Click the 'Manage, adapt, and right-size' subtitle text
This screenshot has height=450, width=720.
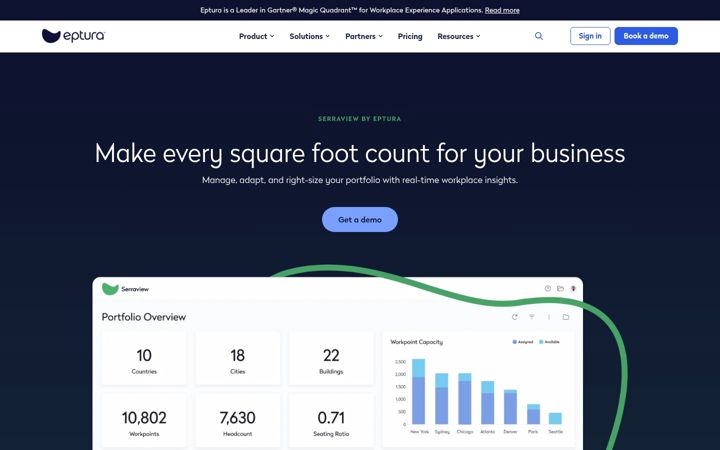360,180
